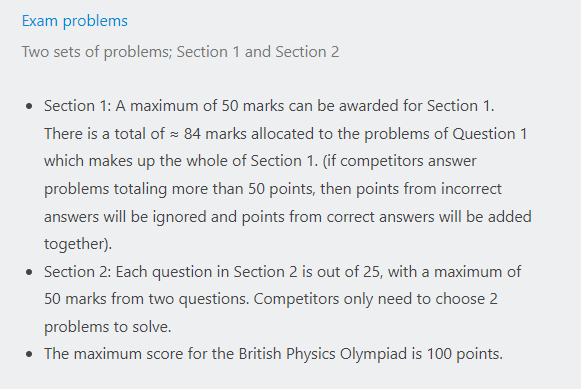Click the words 'British Physics Olympiad'

pos(322,354)
